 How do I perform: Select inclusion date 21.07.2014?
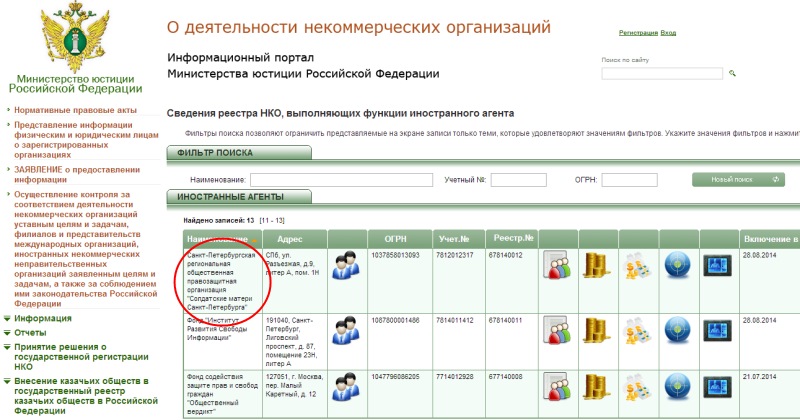[x=759, y=377]
